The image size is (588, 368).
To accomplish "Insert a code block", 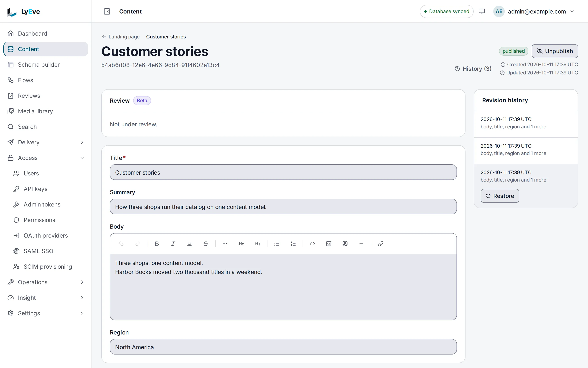I will point(329,244).
